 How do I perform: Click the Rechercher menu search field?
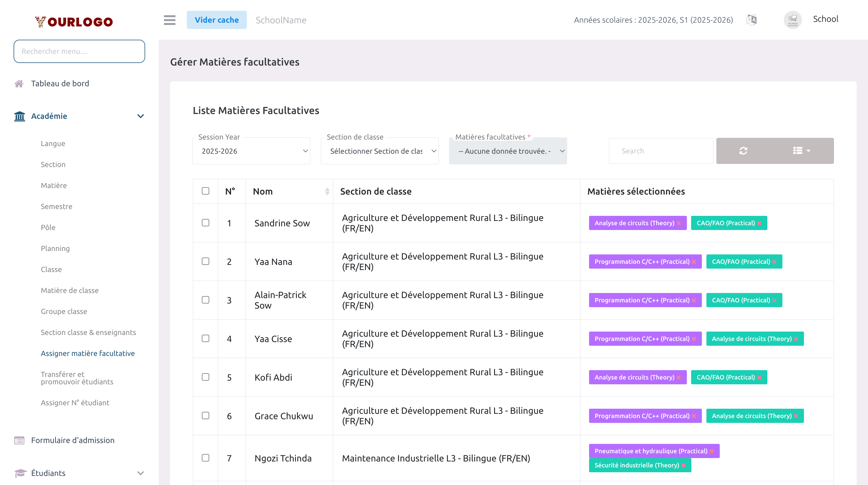click(x=79, y=51)
